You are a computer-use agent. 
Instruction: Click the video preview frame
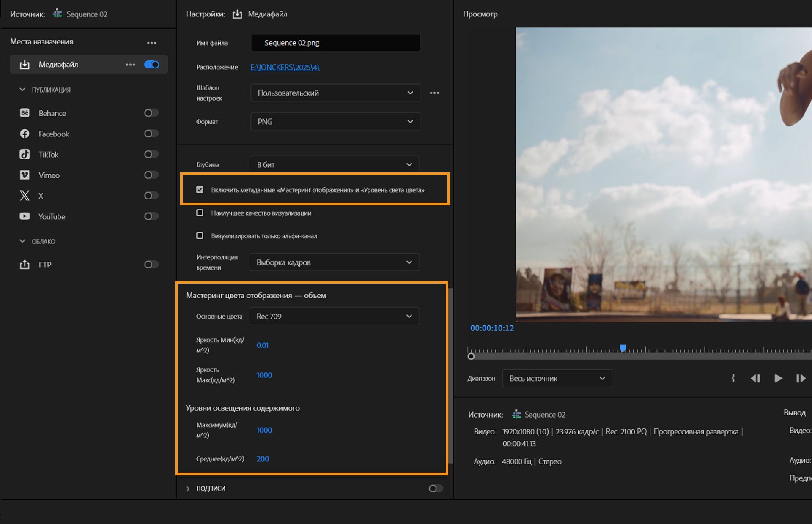664,175
